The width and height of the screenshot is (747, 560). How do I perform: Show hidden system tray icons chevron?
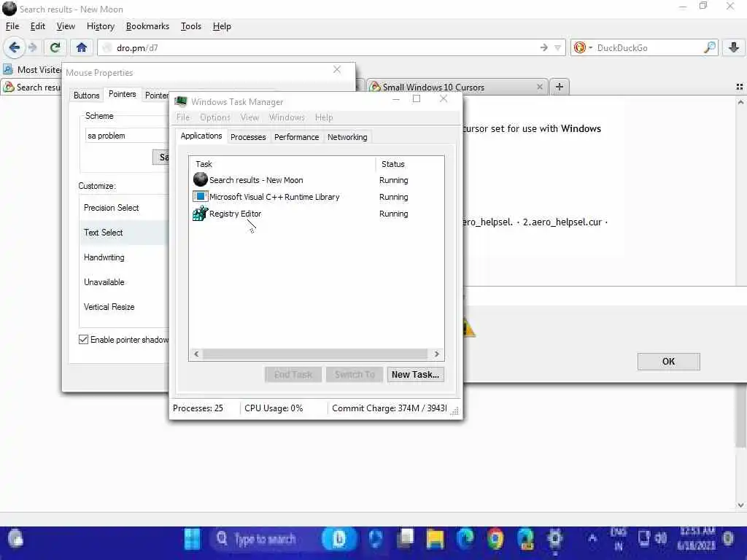pos(592,538)
